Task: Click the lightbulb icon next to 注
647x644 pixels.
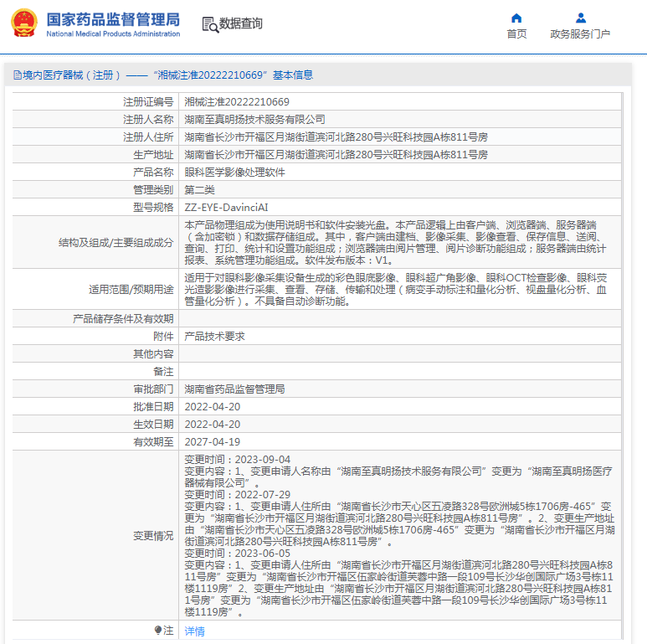Action: (x=157, y=630)
